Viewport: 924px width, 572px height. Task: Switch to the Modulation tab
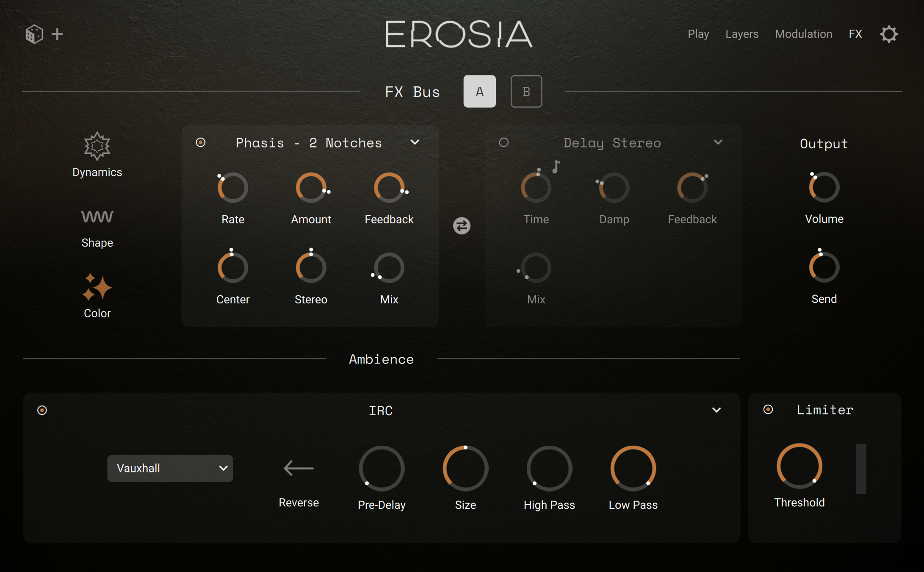tap(803, 34)
